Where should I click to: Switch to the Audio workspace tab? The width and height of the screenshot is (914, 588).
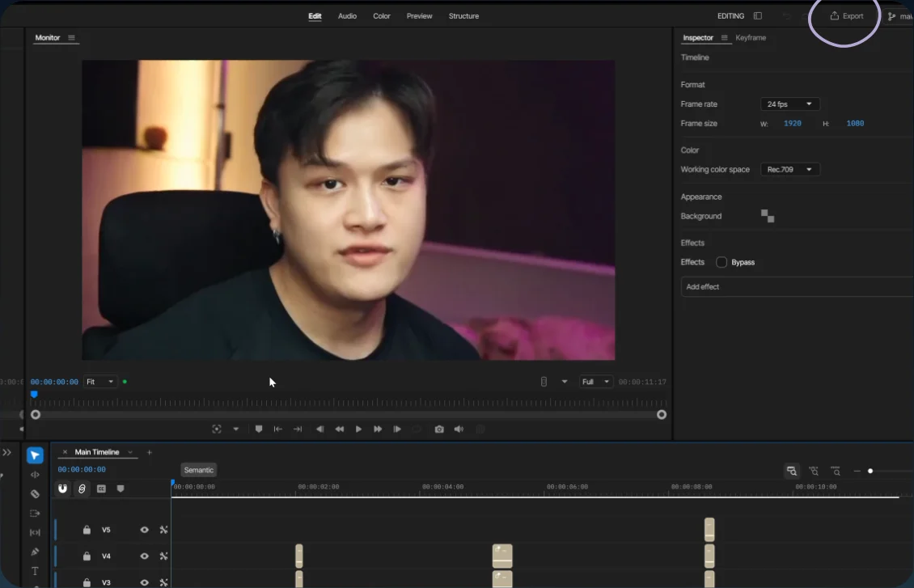tap(348, 16)
